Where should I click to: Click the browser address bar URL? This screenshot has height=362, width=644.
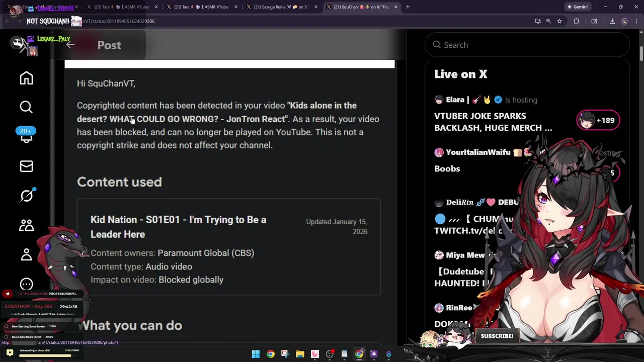pyautogui.click(x=119, y=21)
